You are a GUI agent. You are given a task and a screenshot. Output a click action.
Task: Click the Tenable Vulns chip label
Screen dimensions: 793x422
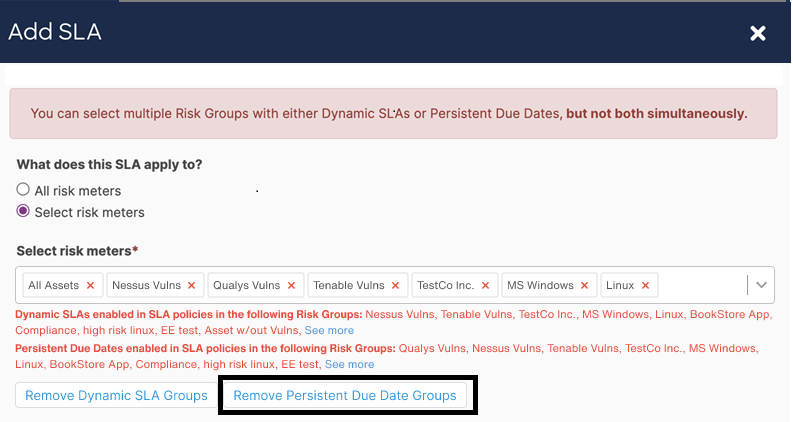[x=349, y=285]
